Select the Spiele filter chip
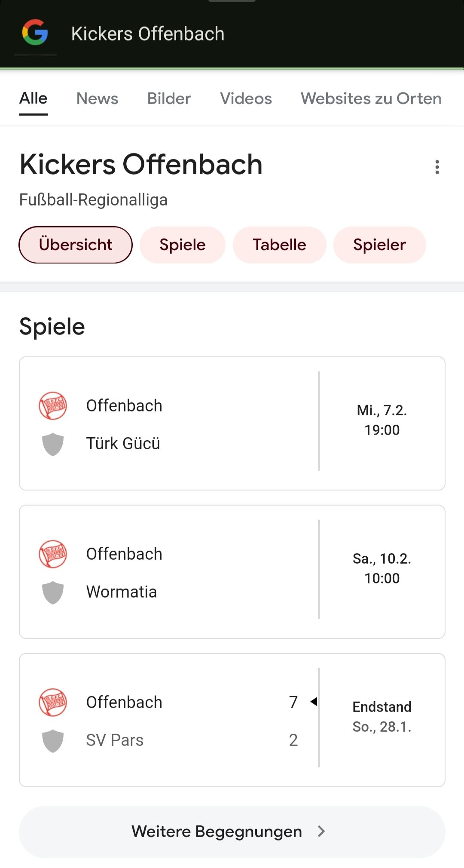This screenshot has width=464, height=868. pyautogui.click(x=182, y=245)
